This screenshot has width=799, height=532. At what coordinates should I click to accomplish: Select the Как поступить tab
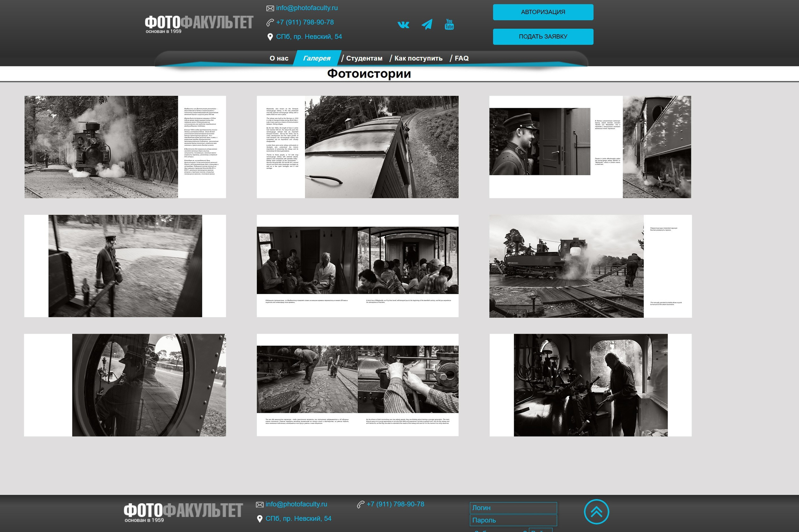[x=418, y=58]
